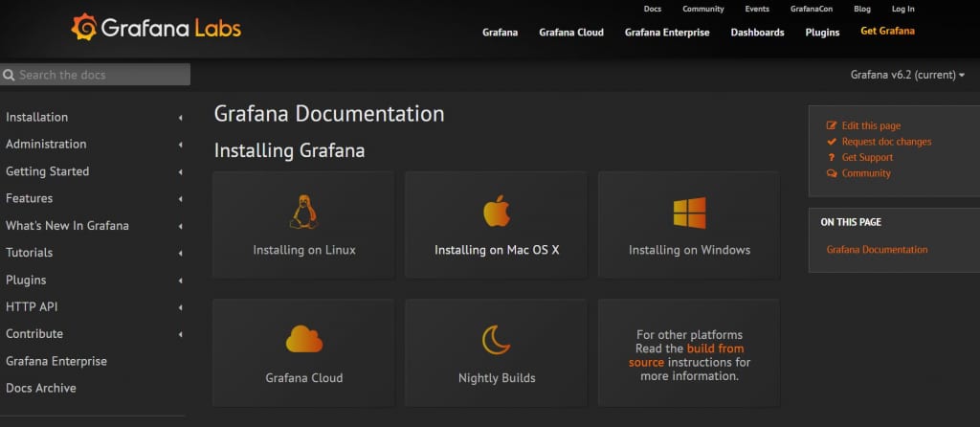Viewport: 980px width, 427px height.
Task: Open the Installing on Linux card label
Action: (304, 250)
